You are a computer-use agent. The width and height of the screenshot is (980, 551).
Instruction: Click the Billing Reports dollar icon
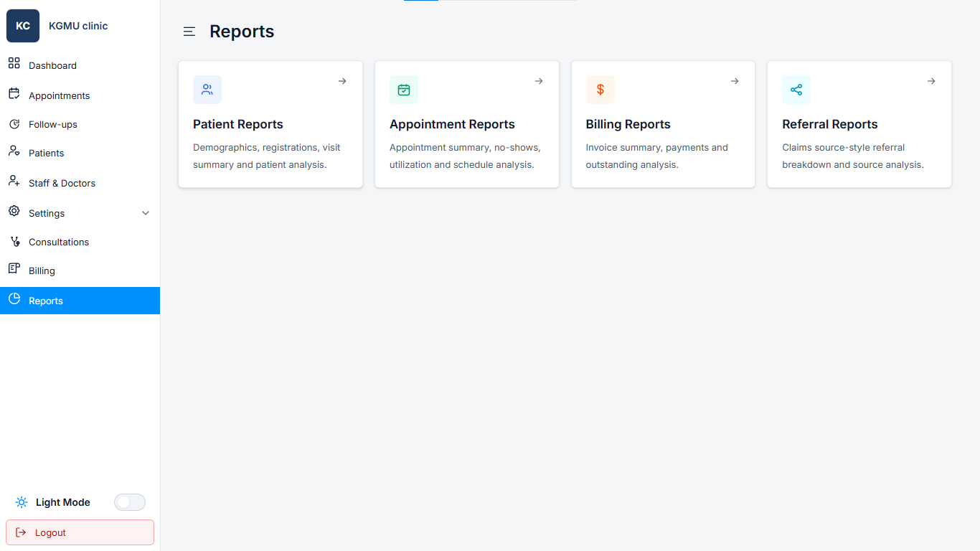point(600,90)
